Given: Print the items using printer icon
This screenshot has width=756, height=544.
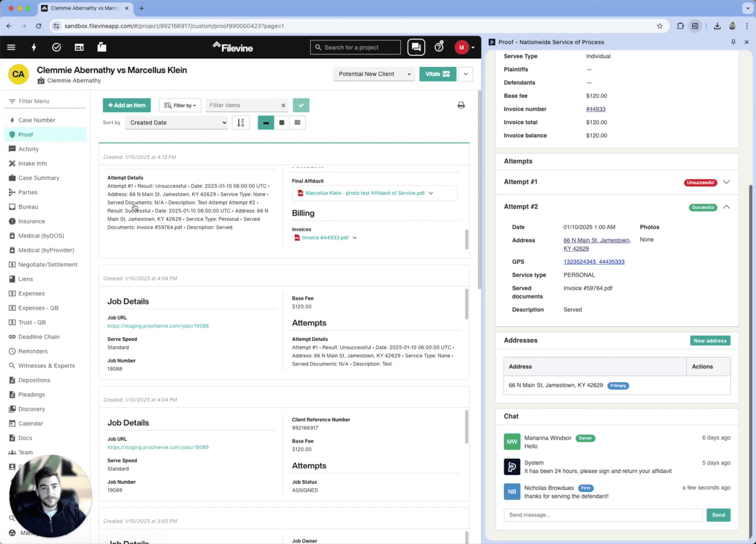Looking at the screenshot, I should 461,105.
